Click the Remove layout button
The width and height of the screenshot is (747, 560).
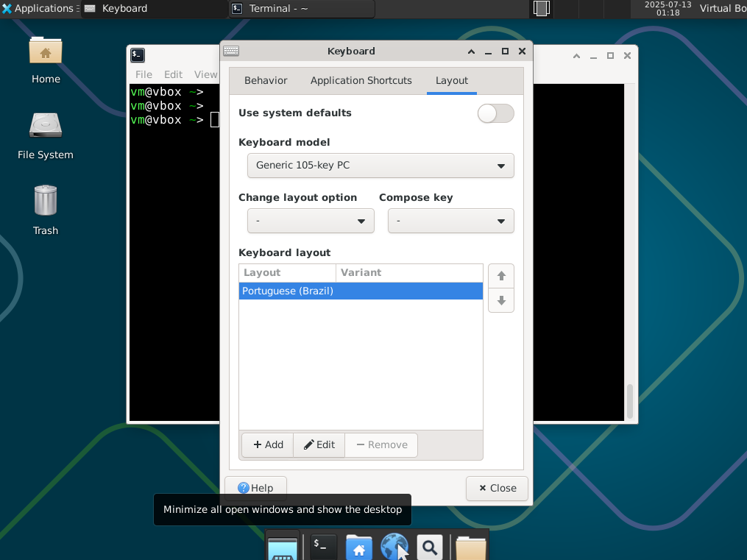(x=381, y=444)
